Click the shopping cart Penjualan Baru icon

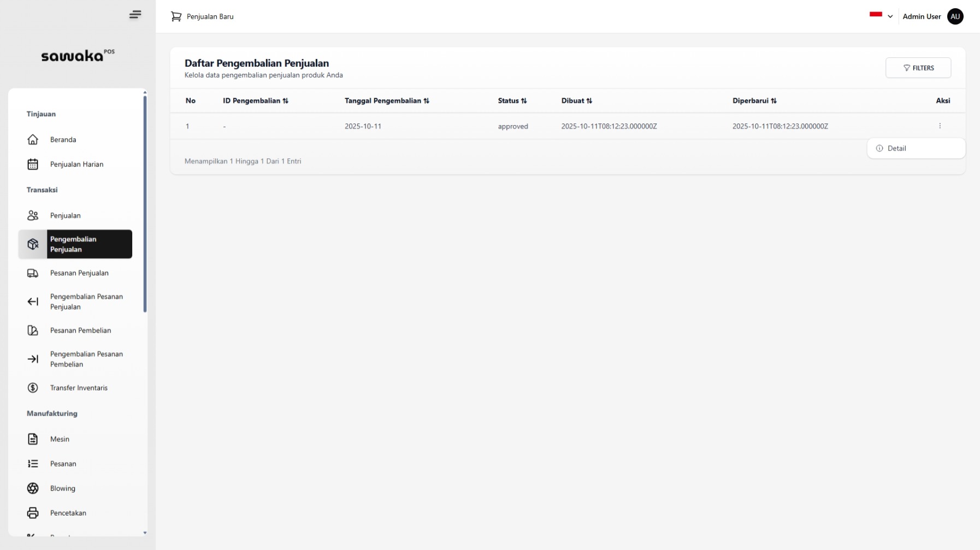[176, 16]
